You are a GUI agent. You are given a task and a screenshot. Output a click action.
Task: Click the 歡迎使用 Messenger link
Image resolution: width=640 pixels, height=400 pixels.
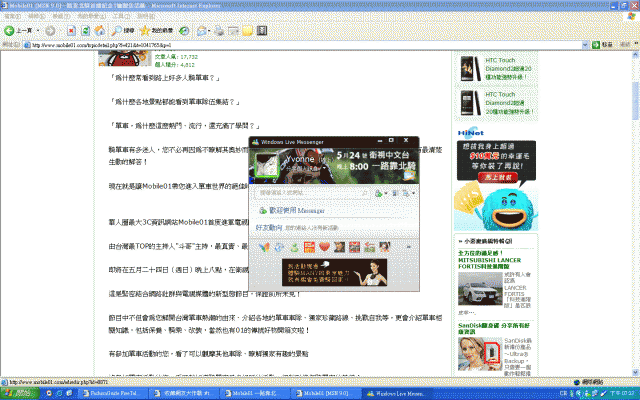pos(297,211)
